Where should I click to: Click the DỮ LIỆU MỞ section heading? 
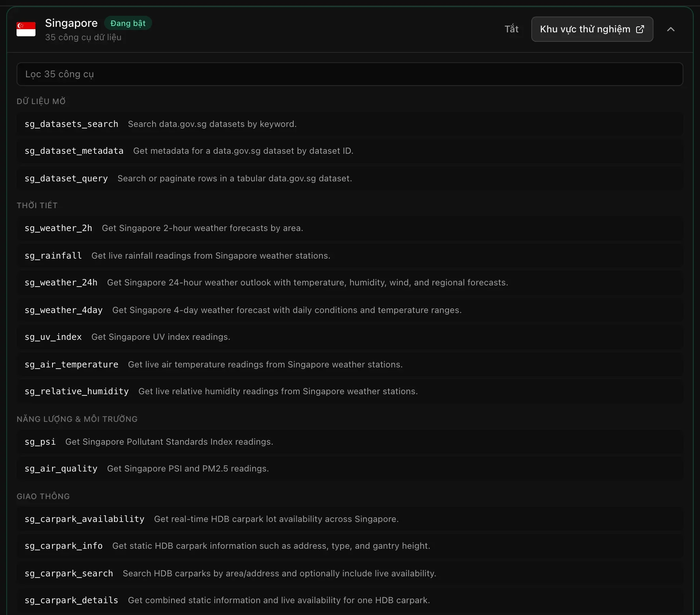pos(41,101)
